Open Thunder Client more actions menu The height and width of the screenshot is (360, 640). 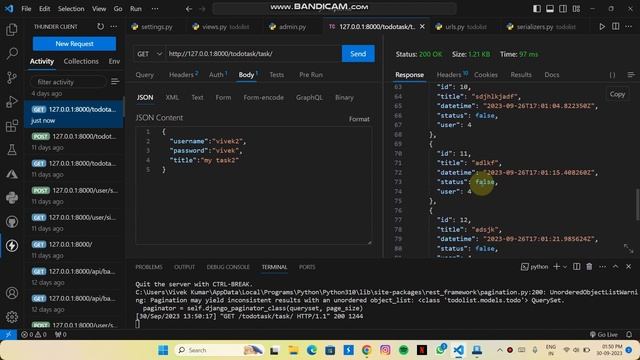pos(113,27)
